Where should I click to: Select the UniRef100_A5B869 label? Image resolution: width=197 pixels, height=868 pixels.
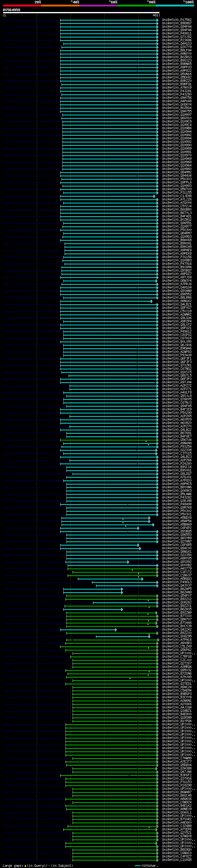pos(176,525)
